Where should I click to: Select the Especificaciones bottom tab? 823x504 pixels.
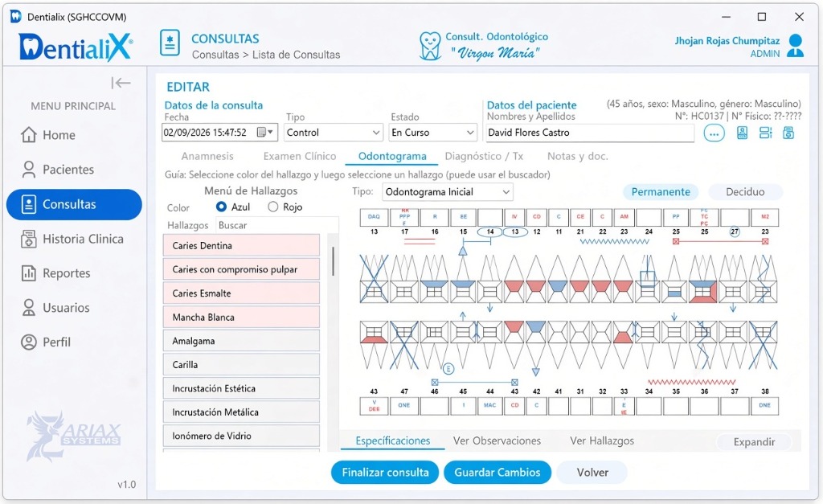coord(392,441)
